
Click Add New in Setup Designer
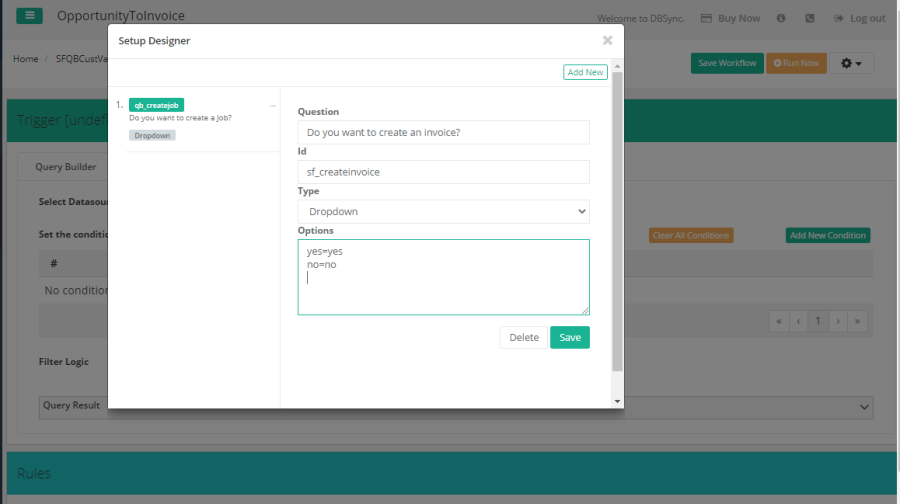[x=585, y=72]
